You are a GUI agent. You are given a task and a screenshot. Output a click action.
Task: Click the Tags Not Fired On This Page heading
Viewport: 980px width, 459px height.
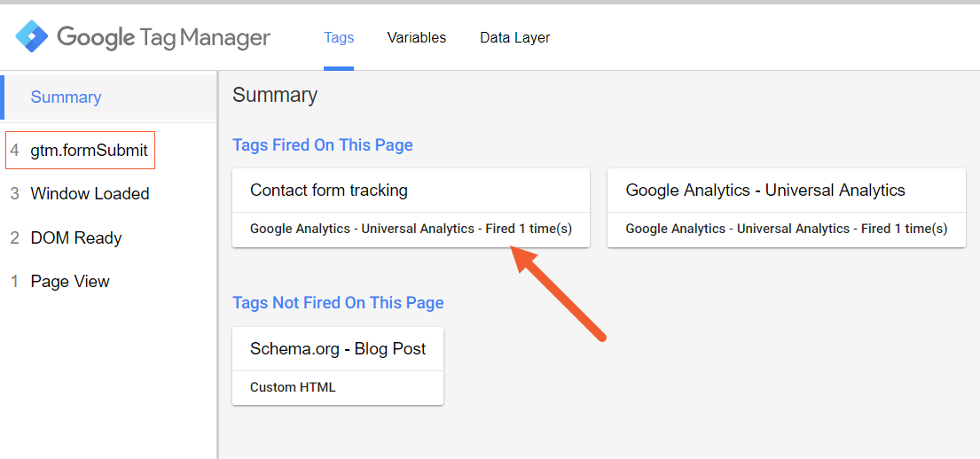pos(338,303)
